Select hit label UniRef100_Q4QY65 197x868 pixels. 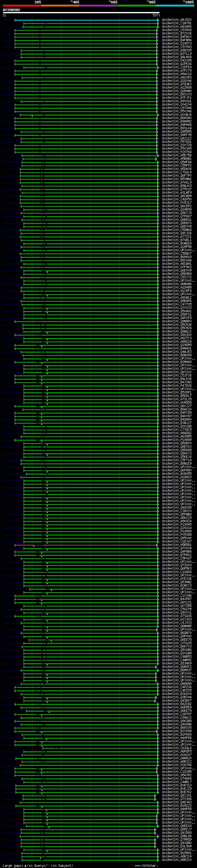click(177, 508)
